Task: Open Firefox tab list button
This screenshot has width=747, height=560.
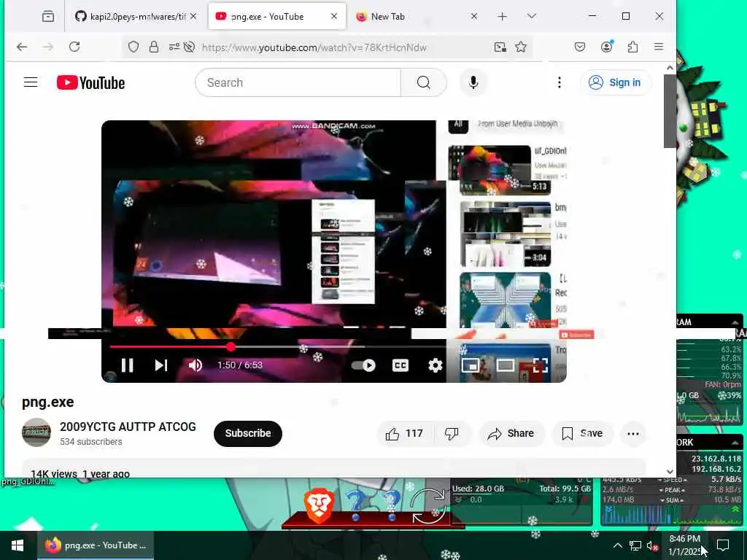Action: click(47, 17)
